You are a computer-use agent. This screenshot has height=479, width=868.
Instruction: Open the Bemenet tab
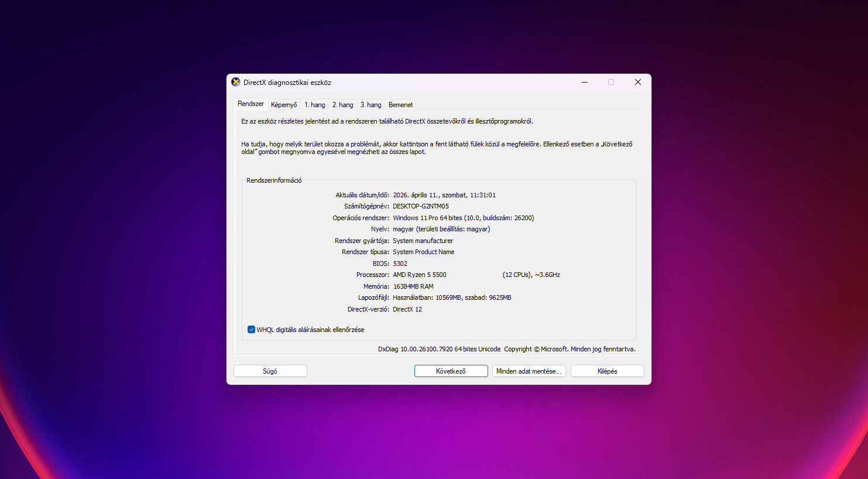tap(401, 105)
